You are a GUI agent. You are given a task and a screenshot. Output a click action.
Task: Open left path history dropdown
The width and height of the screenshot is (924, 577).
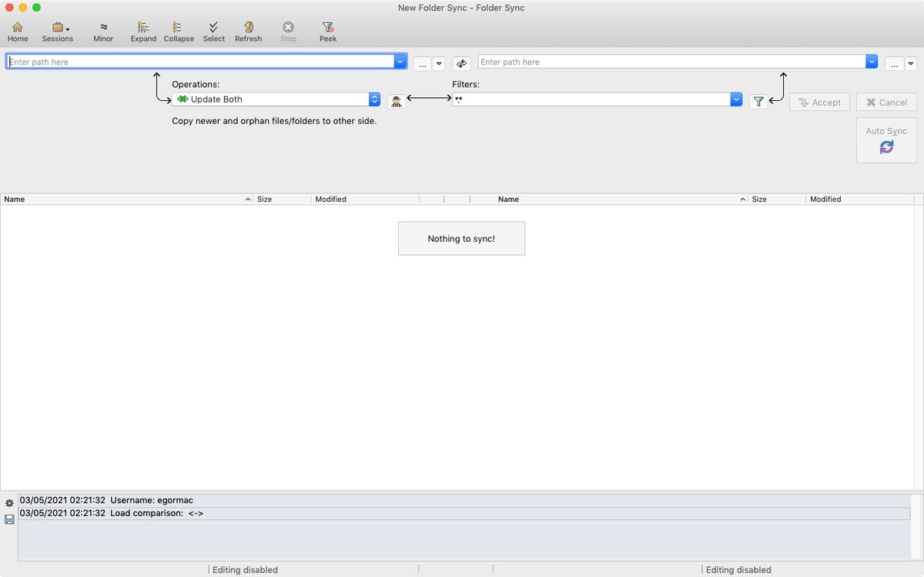400,62
